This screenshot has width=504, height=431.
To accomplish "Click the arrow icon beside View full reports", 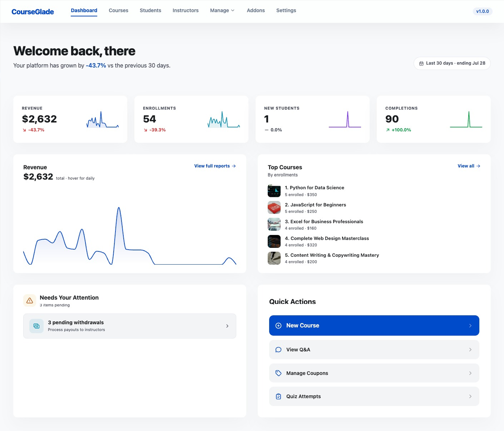I will (234, 166).
